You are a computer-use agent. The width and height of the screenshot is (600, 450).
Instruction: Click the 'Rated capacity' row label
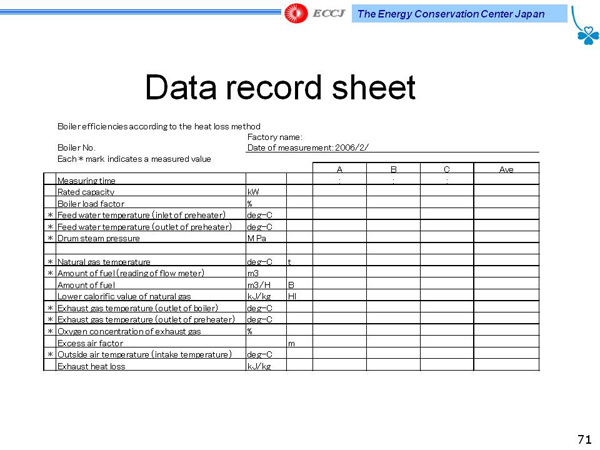tap(86, 192)
